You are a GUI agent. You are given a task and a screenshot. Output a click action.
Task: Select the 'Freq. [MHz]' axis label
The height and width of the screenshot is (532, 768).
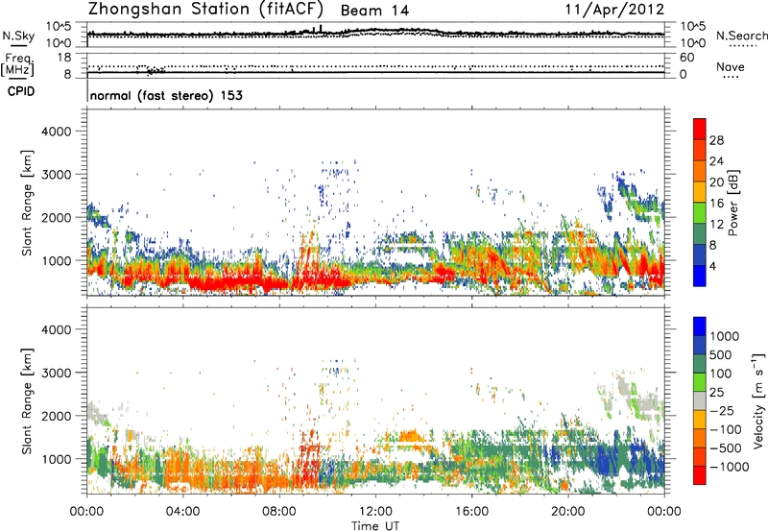[17, 65]
